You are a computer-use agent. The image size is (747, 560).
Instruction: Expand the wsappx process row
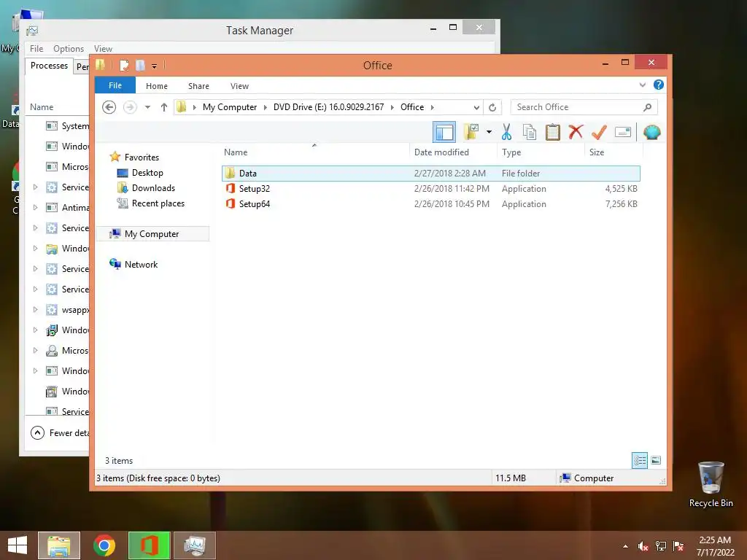point(35,309)
